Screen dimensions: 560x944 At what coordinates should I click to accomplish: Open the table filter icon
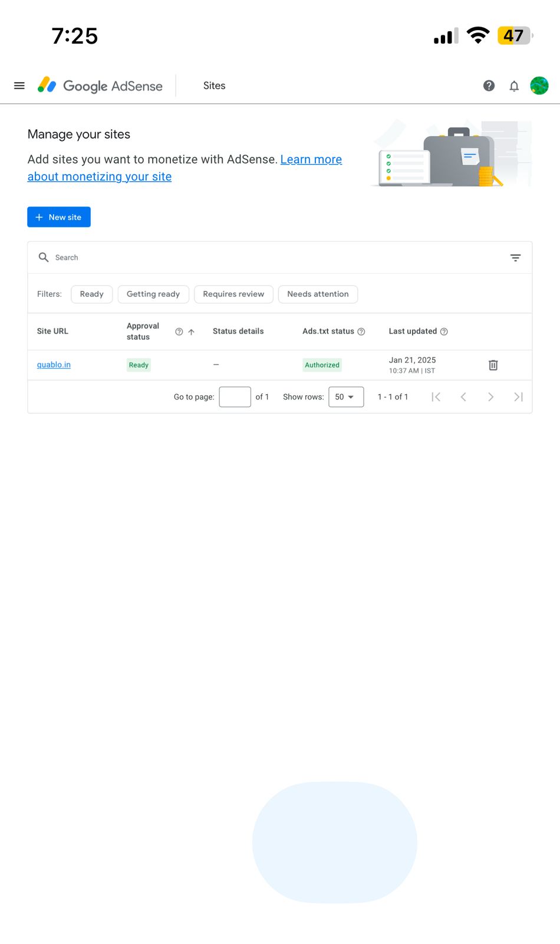[x=515, y=257]
